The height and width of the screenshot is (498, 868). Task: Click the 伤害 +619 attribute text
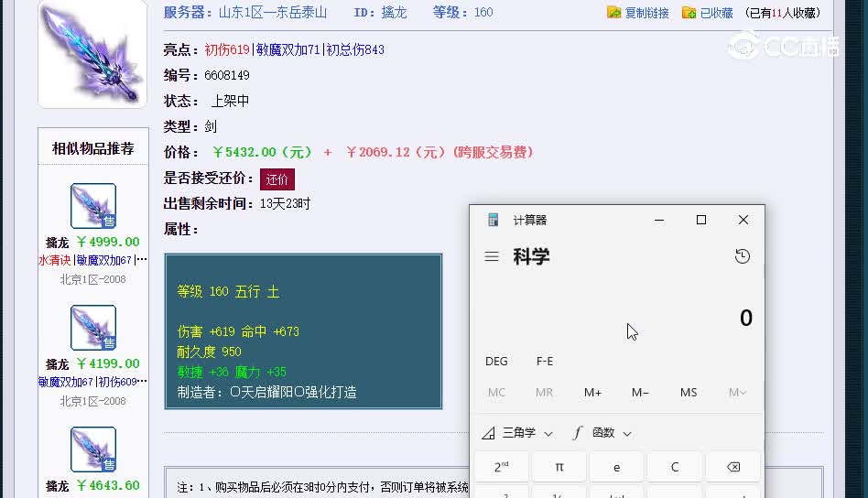point(206,331)
